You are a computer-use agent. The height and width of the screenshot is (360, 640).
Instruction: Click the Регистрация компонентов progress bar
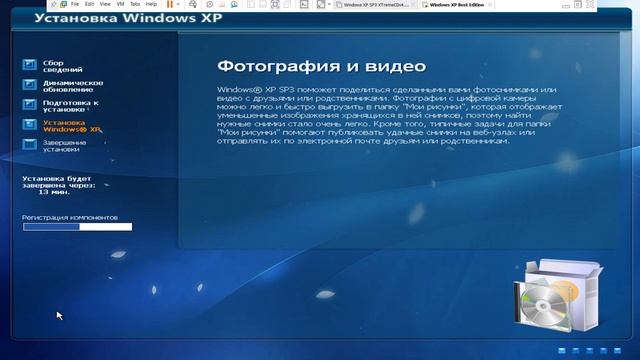(x=78, y=227)
